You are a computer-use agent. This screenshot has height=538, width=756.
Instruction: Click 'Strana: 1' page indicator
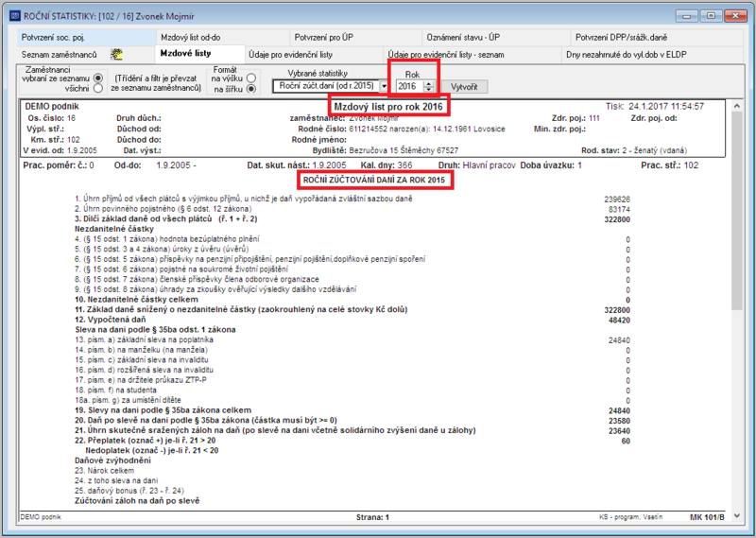tap(372, 517)
